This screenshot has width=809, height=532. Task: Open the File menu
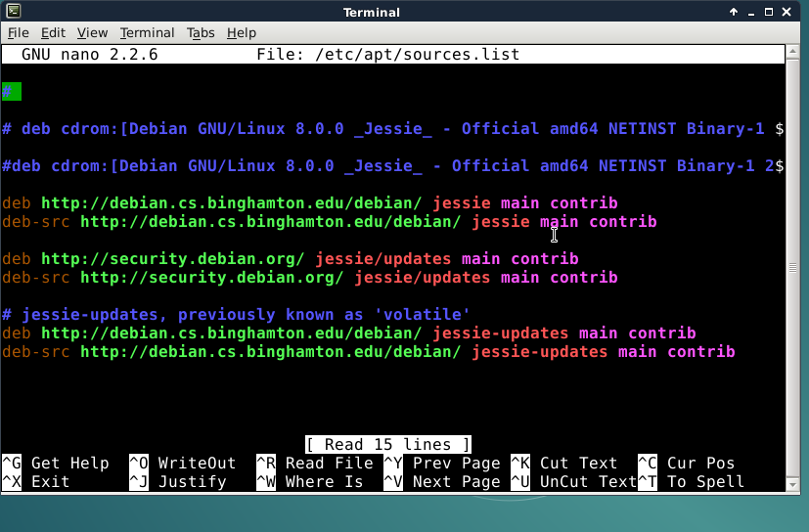[x=18, y=33]
